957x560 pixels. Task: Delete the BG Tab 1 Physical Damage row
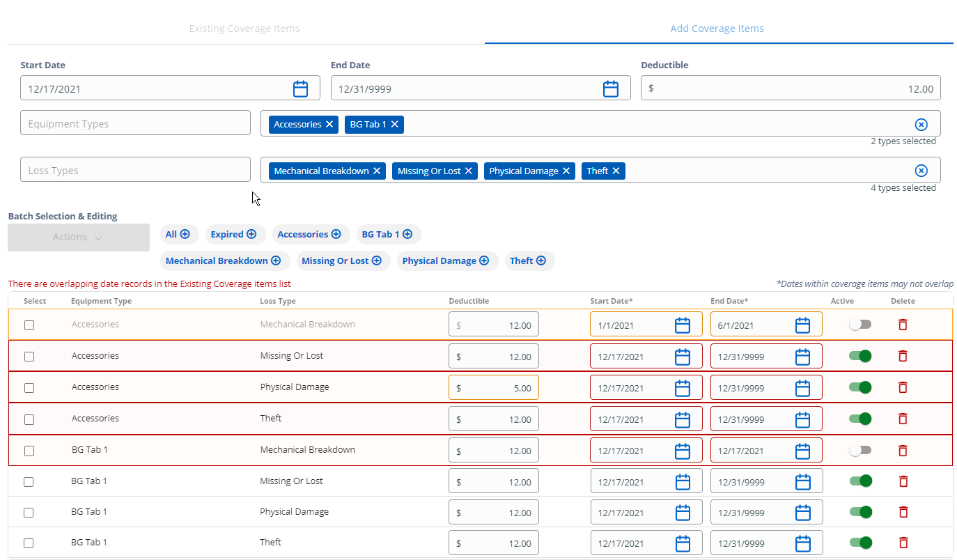[x=903, y=512]
